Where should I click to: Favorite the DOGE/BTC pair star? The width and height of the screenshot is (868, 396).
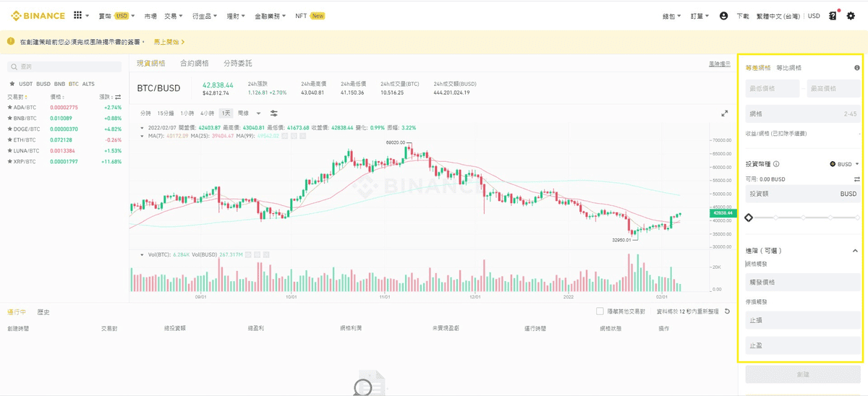coord(10,129)
